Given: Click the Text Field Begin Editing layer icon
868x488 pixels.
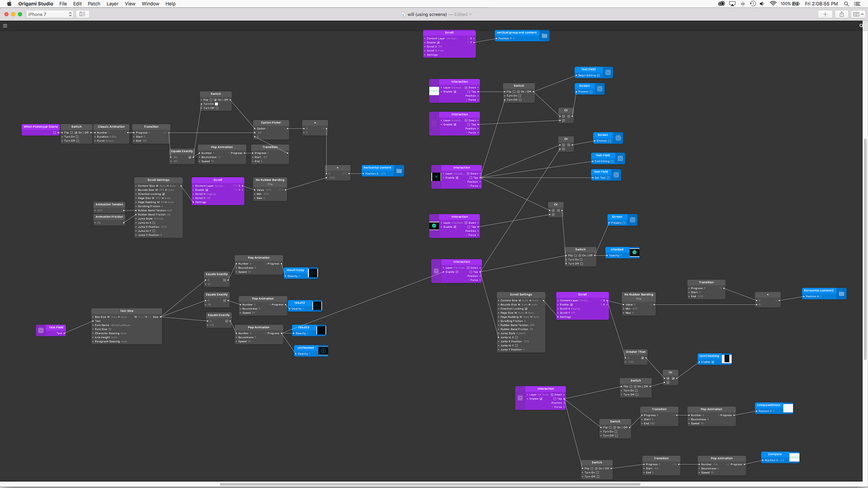Looking at the screenshot, I should pos(608,72).
